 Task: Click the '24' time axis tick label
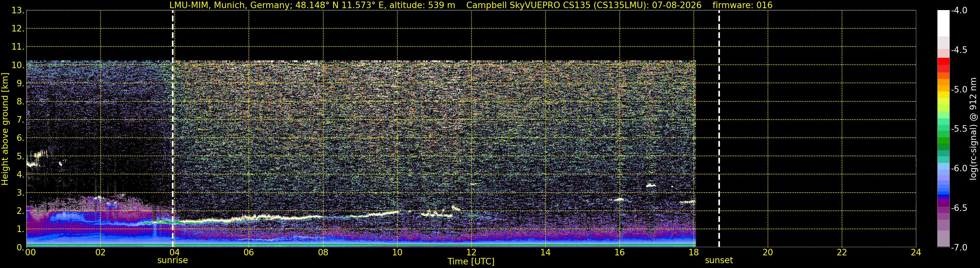tap(916, 252)
